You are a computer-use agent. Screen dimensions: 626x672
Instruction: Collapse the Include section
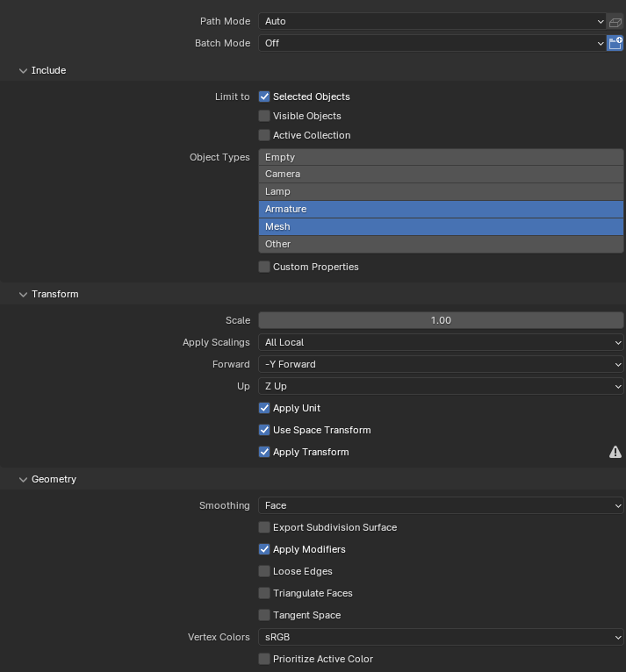pyautogui.click(x=23, y=71)
